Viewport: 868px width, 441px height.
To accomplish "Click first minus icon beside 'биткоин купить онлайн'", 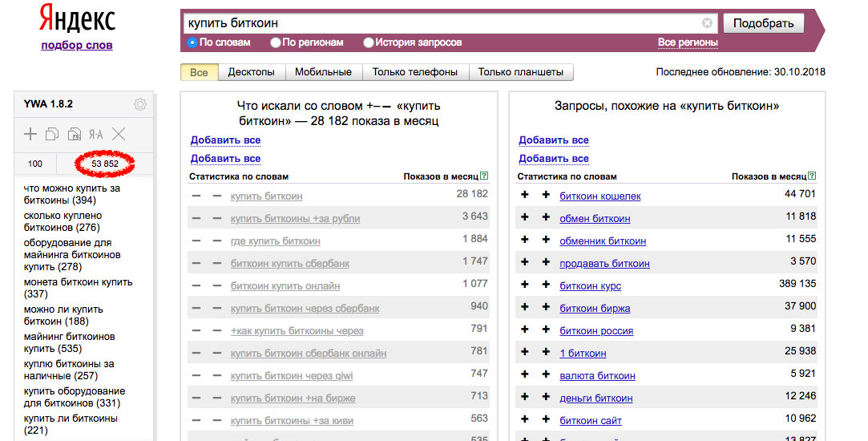I will (x=196, y=286).
